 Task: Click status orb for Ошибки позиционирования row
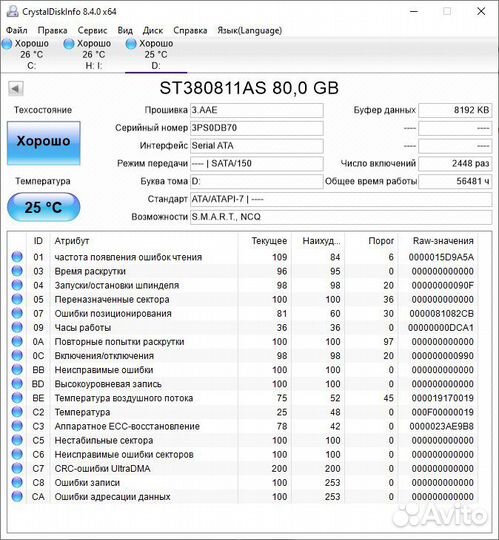(17, 313)
